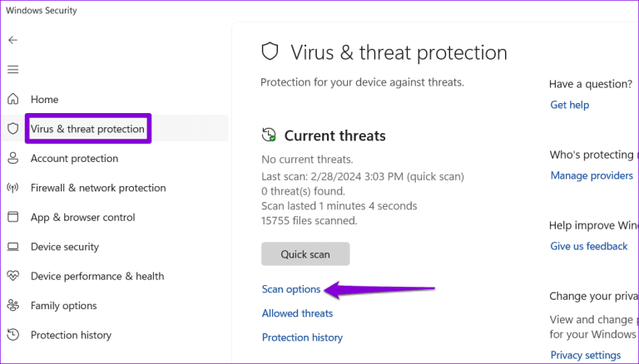Open the Scan options link

pyautogui.click(x=291, y=289)
